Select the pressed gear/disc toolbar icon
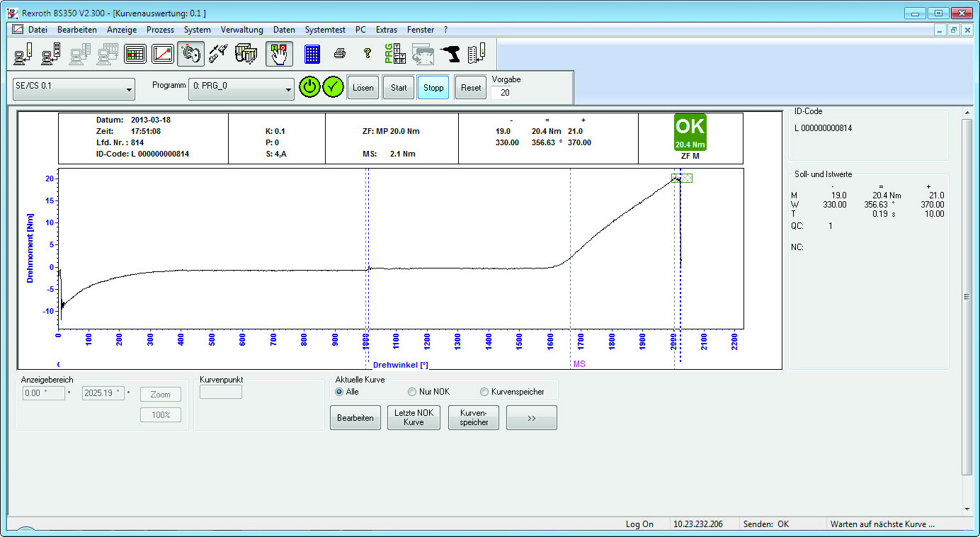Viewport: 980px width, 537px height. point(190,54)
